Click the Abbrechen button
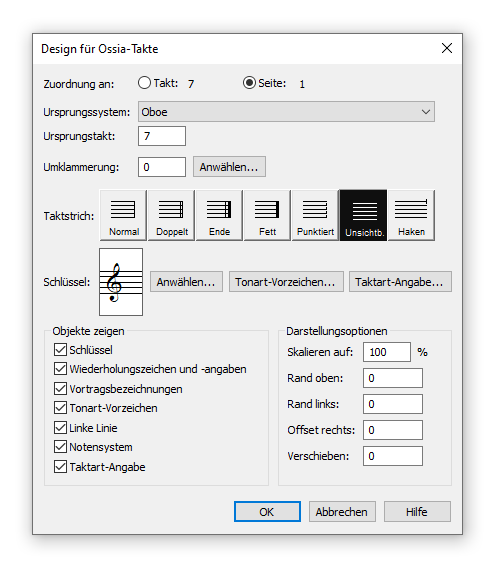494x568 pixels. [342, 511]
